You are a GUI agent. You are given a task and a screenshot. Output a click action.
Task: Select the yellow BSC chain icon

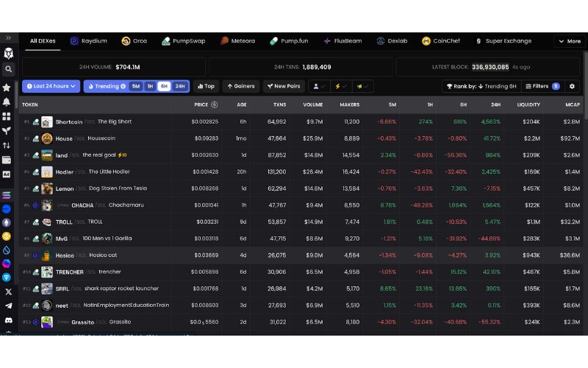pos(7,236)
